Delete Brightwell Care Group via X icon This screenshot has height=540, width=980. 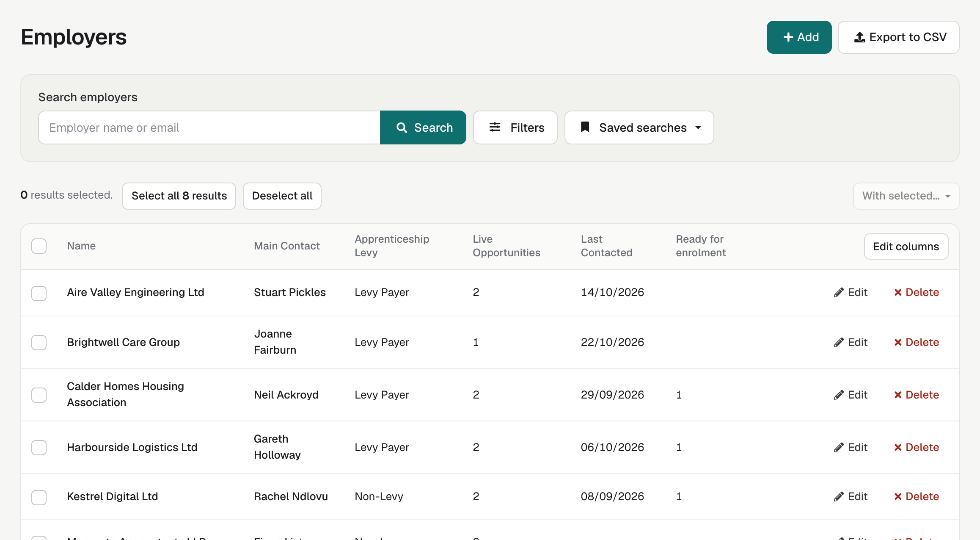(x=916, y=342)
